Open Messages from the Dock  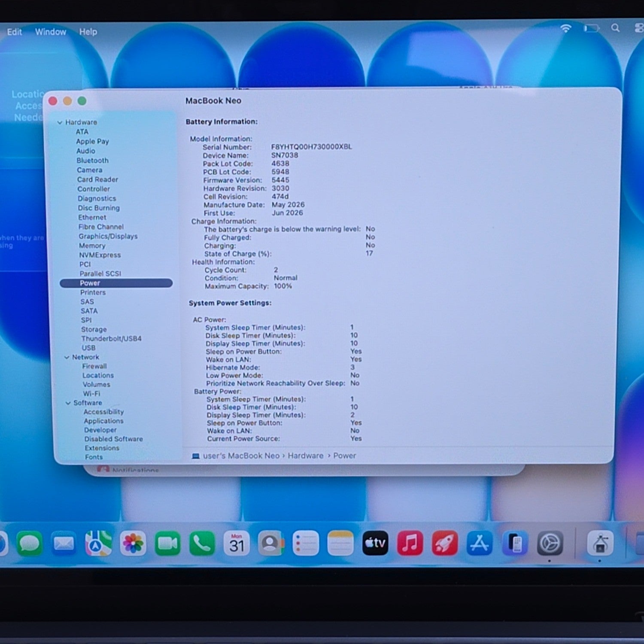[30, 544]
